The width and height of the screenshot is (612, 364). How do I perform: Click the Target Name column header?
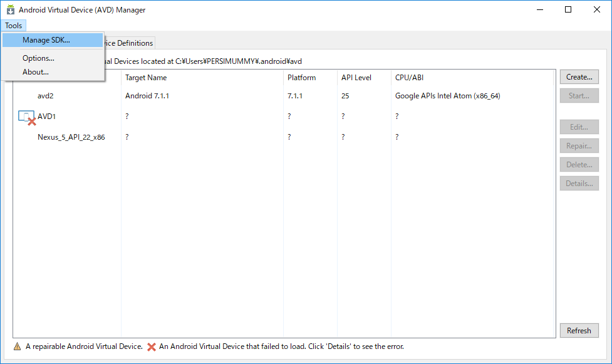[202, 78]
